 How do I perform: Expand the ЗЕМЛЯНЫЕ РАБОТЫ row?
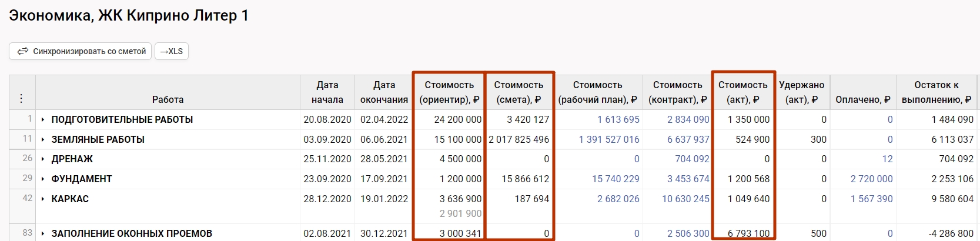pyautogui.click(x=43, y=140)
